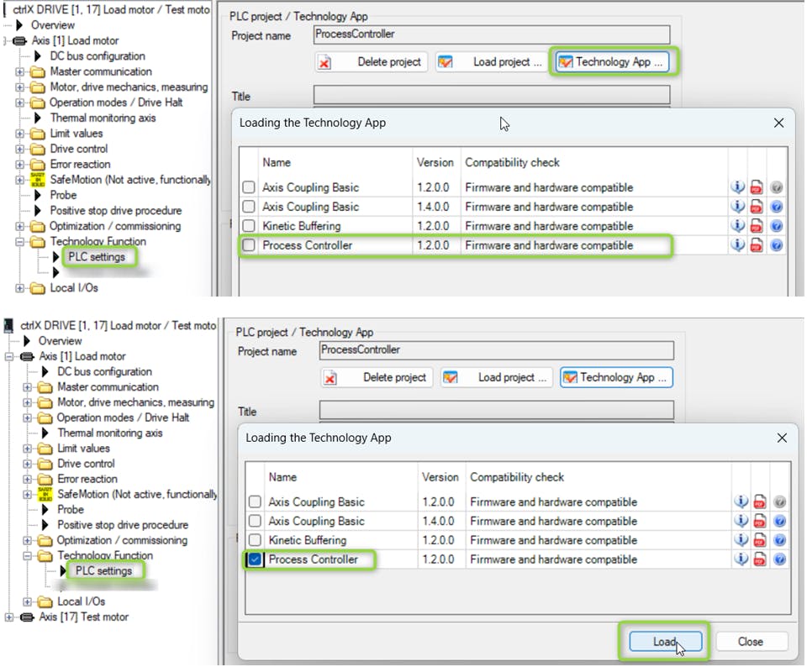Enable Kinetic Buffering checkbox in lower dialog

pyautogui.click(x=255, y=540)
